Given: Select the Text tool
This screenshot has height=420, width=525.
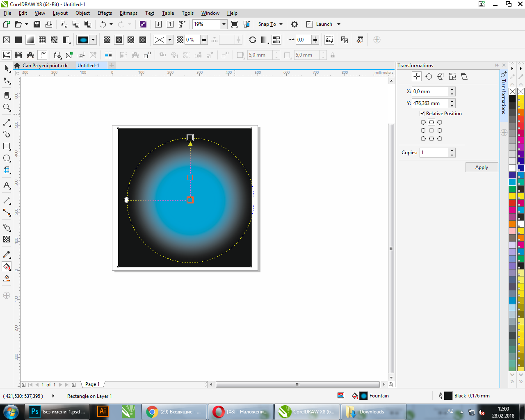Looking at the screenshot, I should point(7,186).
